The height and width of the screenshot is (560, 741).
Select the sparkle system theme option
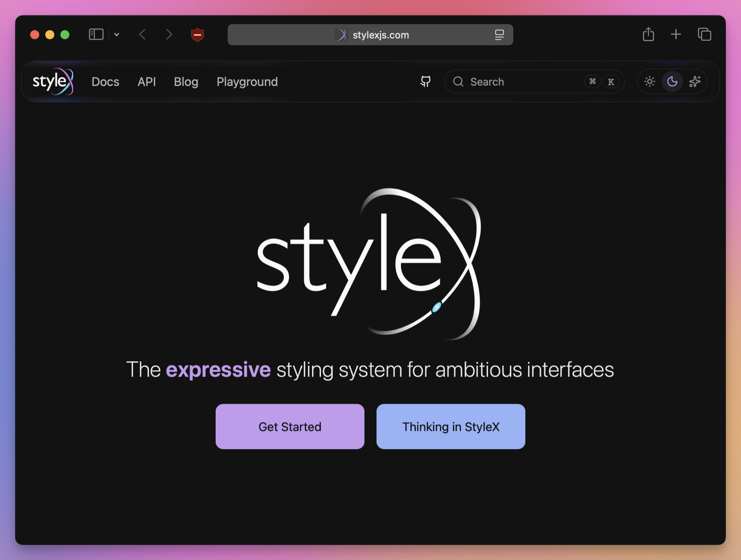695,82
